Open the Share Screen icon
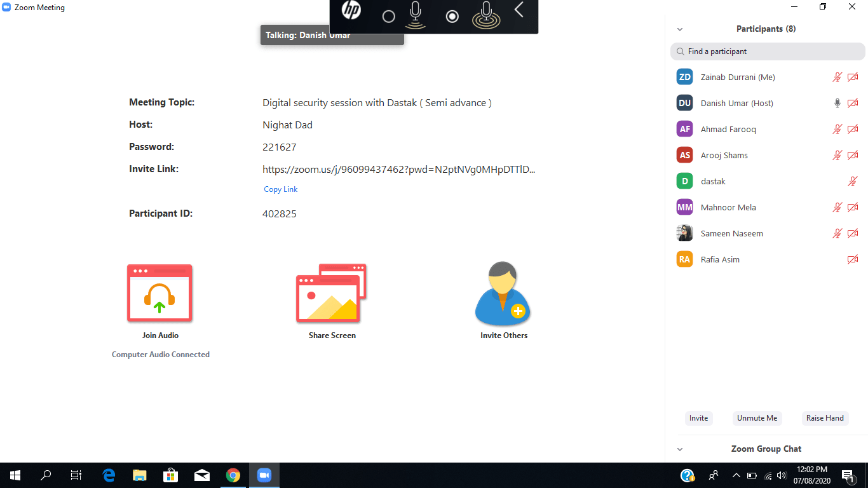 point(331,293)
